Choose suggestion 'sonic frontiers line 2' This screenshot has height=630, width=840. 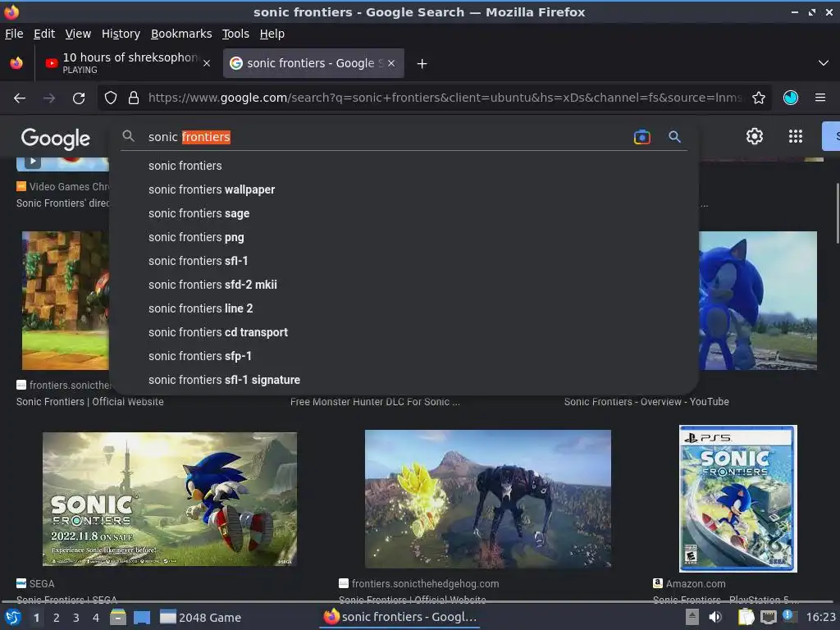click(x=404, y=308)
